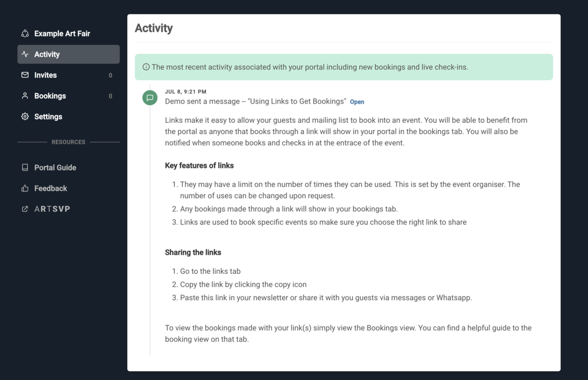Click the Feedback thumbs-up icon
This screenshot has height=380, width=588.
(x=25, y=188)
